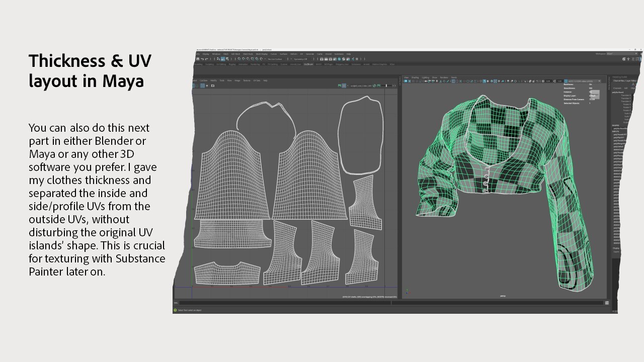
Task: Toggle Film Gate in viewport toolbar
Action: point(457,81)
